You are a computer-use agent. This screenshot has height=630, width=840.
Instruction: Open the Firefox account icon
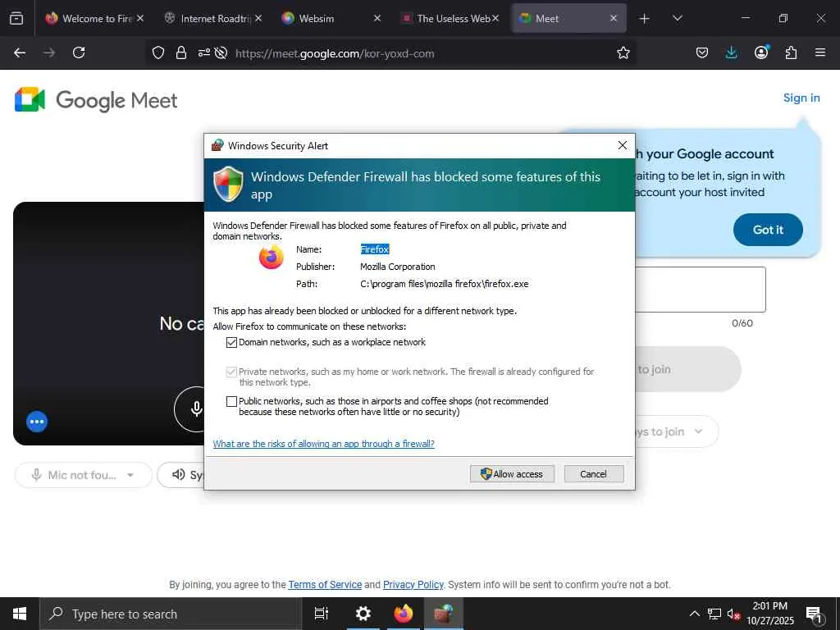pos(761,52)
